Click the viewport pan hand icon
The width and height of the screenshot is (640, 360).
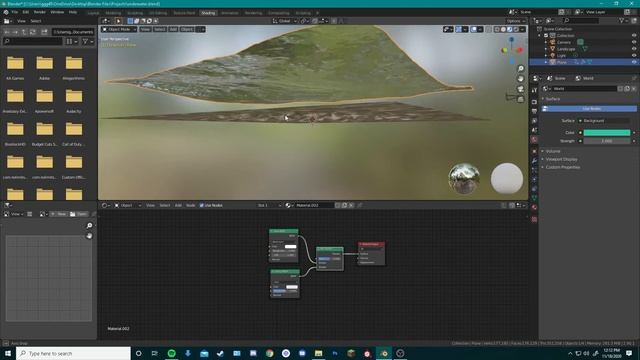pos(520,79)
